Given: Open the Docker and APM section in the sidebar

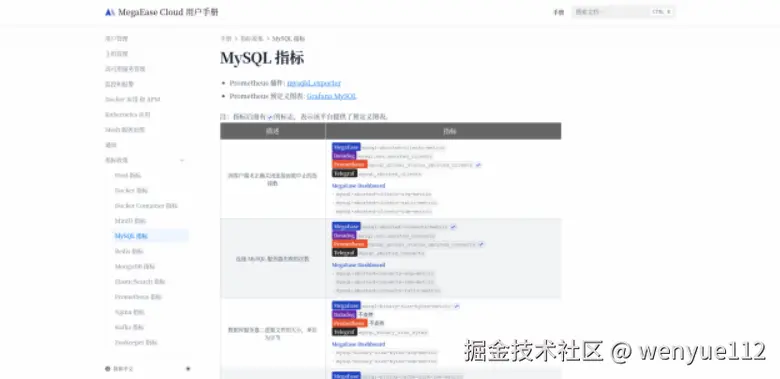Looking at the screenshot, I should (x=132, y=99).
